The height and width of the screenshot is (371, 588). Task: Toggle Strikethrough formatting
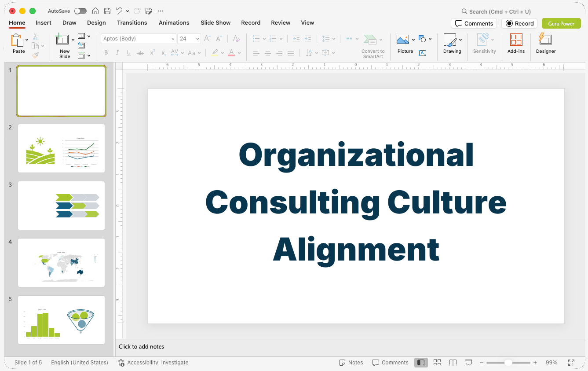point(140,53)
